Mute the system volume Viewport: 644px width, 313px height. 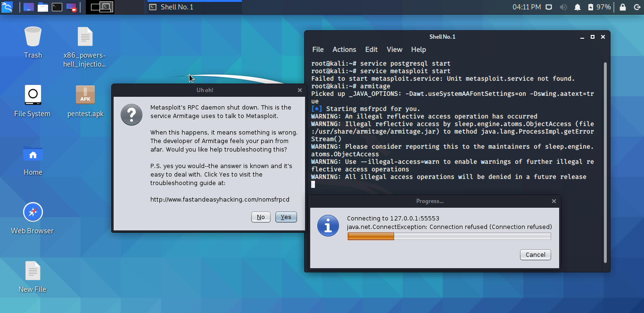point(563,7)
